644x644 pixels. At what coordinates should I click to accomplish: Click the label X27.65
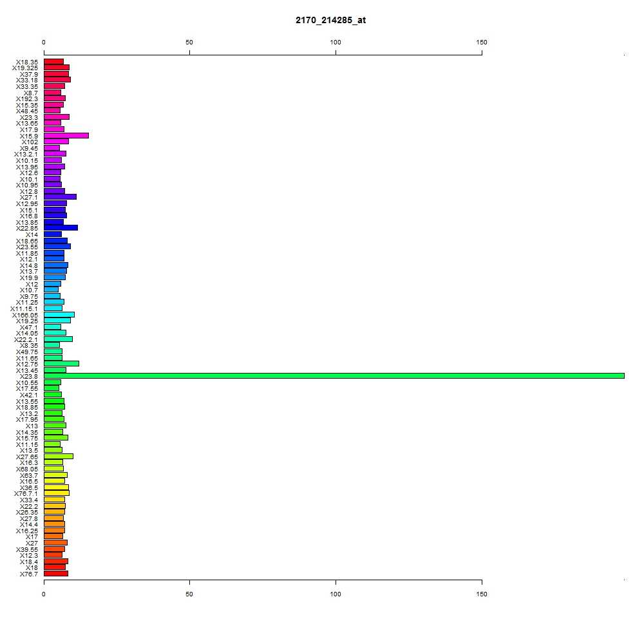click(x=27, y=457)
